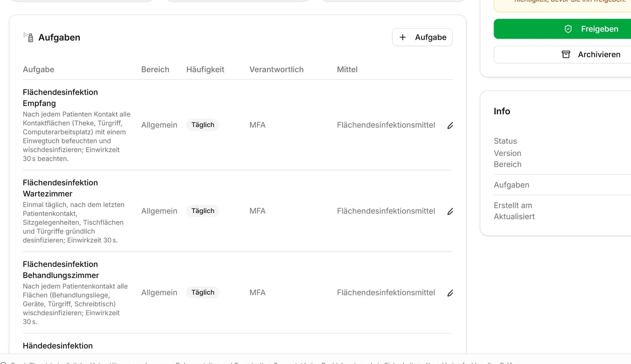Screen dimensions: 631x364
Task: Click the Archivieren button
Action: (591, 55)
